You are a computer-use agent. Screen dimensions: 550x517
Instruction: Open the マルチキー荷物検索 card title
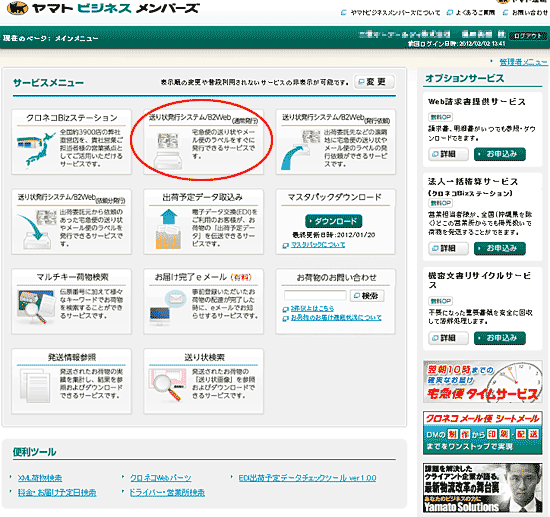point(72,277)
